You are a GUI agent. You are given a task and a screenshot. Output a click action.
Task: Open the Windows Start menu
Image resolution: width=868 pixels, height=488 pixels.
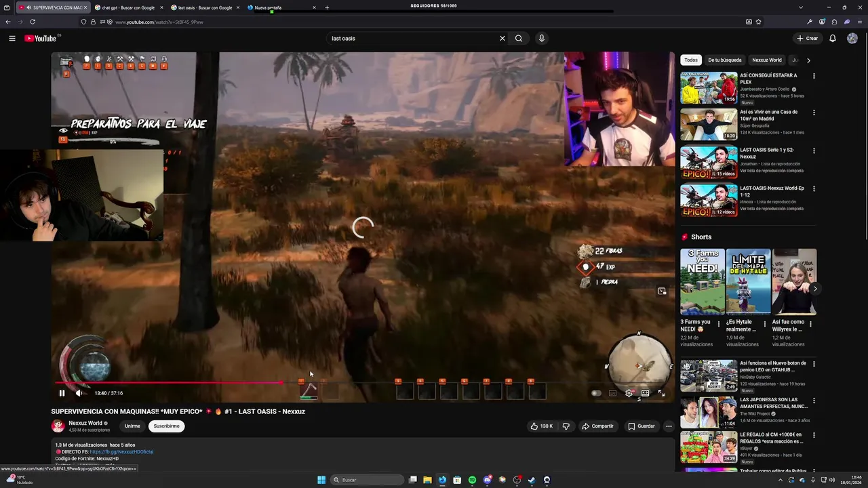[321, 480]
